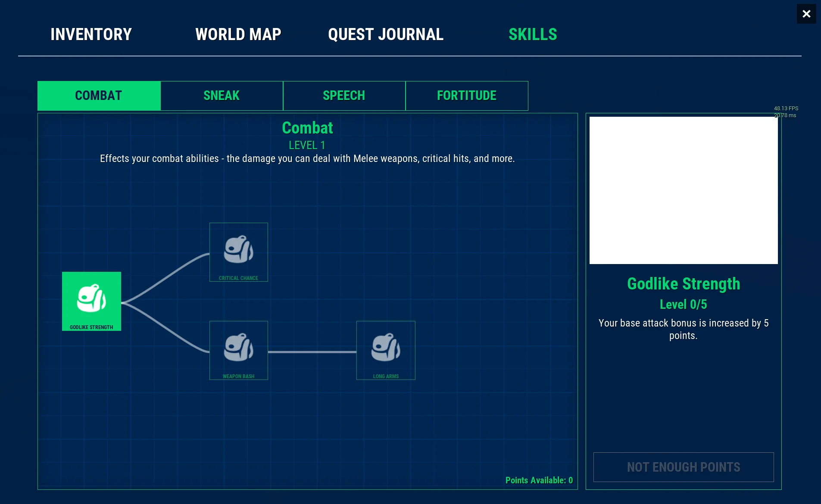The height and width of the screenshot is (504, 821).
Task: Open the Inventory tab
Action: [91, 34]
